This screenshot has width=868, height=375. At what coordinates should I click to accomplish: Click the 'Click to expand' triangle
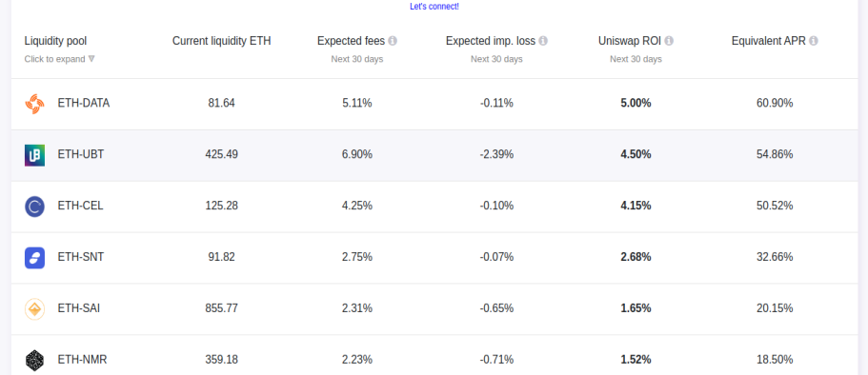tap(91, 59)
